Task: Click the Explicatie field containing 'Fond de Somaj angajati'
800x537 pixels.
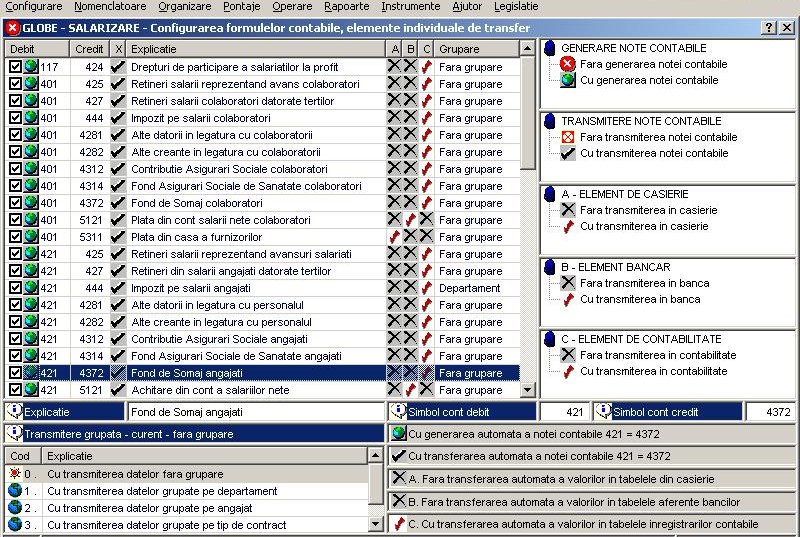Action: [x=255, y=412]
